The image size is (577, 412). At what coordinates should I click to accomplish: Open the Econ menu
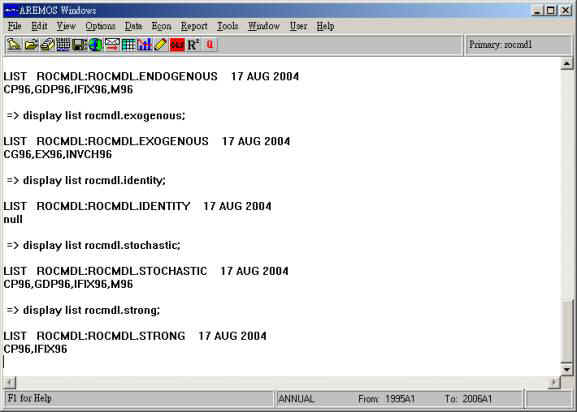[162, 26]
